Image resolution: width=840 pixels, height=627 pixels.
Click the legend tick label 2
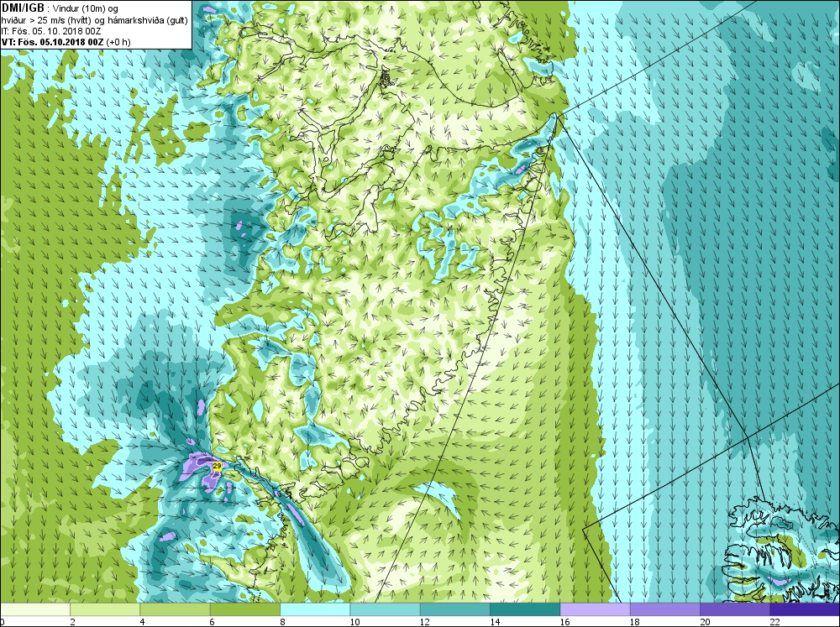(x=72, y=622)
